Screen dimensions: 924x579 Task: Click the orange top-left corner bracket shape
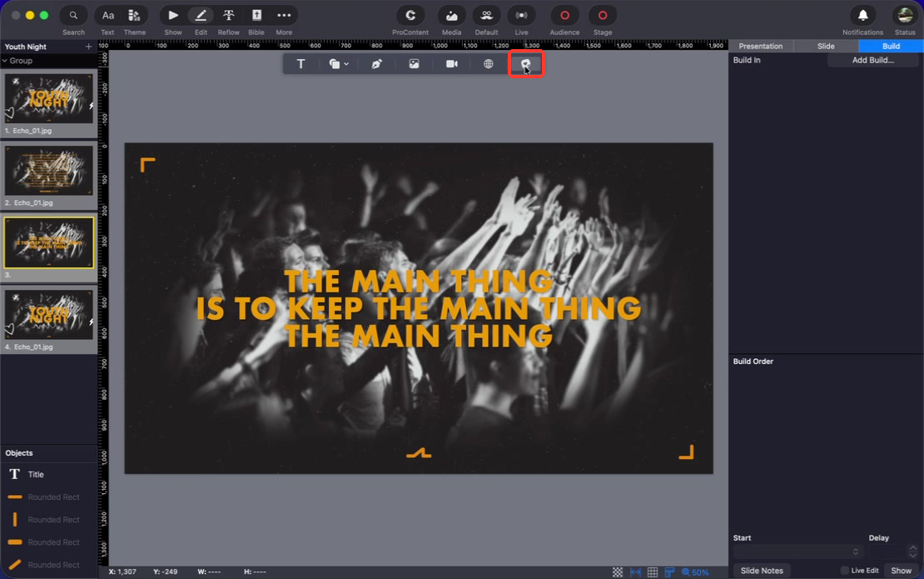[x=147, y=164]
